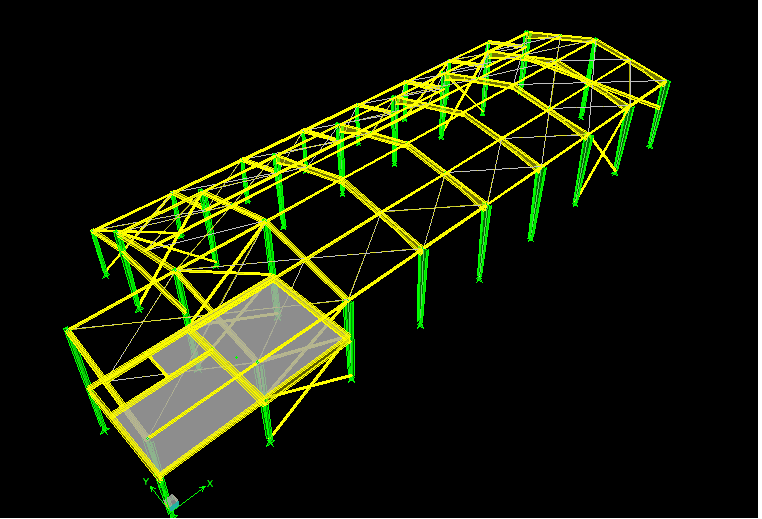Viewport: 762px width, 519px height.
Task: Select the yellow edge beam along the slab's front side
Action: [256, 407]
